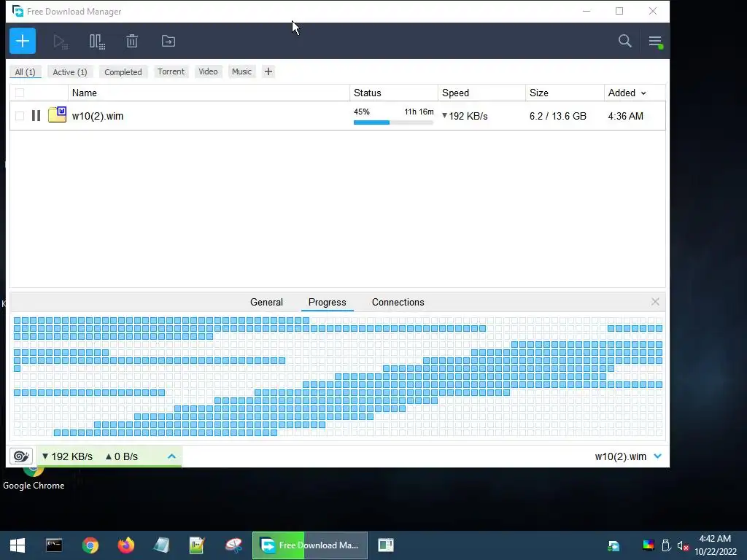
Task: Click the 4:36 AM added time cell
Action: pyautogui.click(x=625, y=116)
